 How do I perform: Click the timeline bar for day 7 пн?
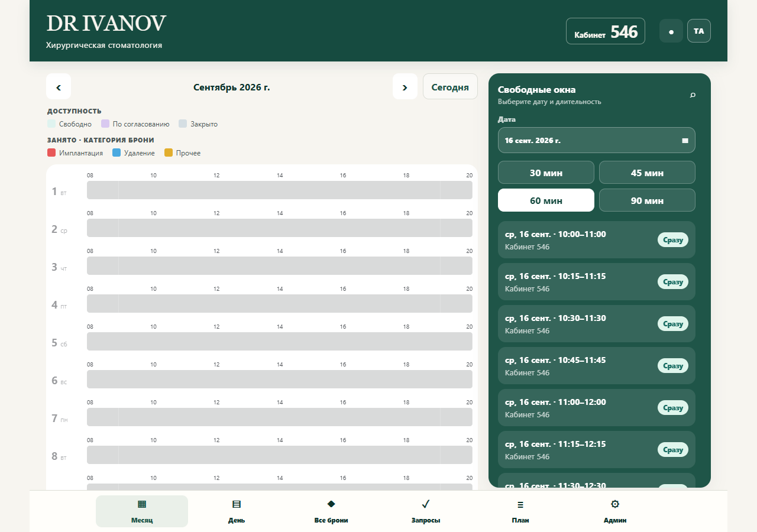280,417
